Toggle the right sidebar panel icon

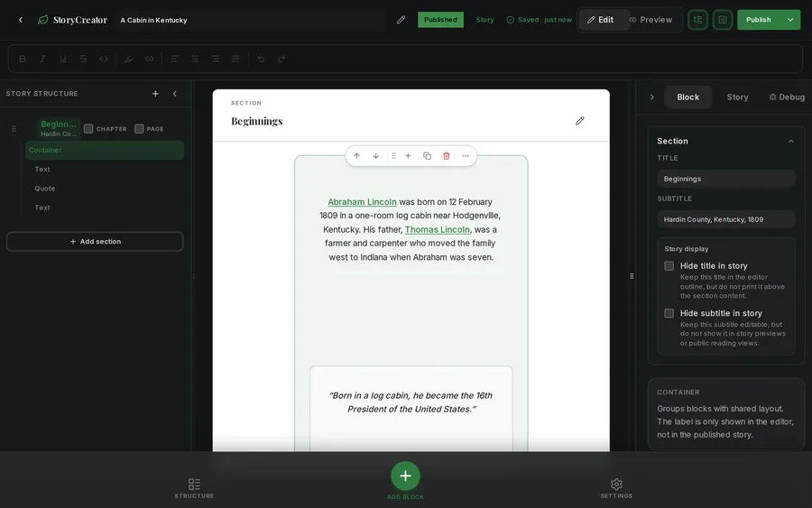pyautogui.click(x=723, y=20)
